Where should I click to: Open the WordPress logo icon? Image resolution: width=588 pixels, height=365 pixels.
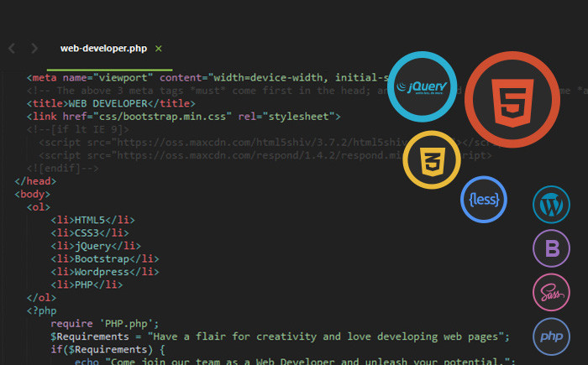point(551,205)
